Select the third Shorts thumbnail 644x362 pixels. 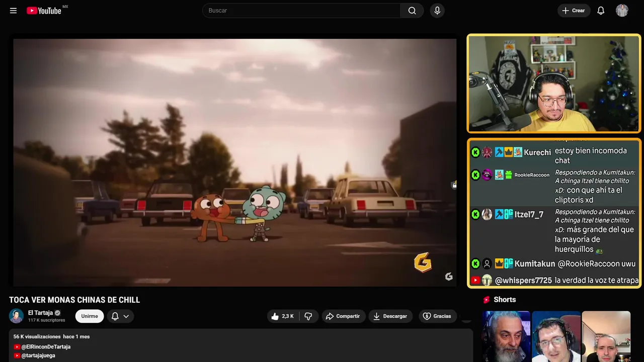point(606,336)
